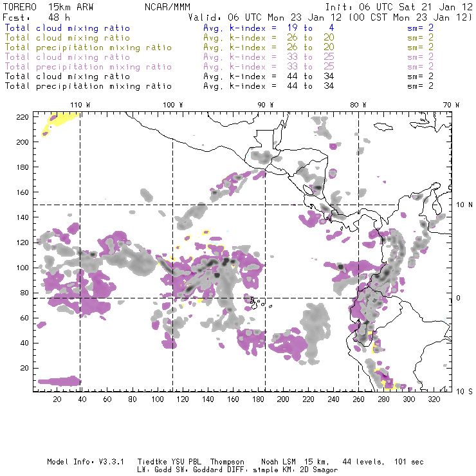
Task: Click the 'YSU PBL' scheme name
Action: tap(185, 462)
